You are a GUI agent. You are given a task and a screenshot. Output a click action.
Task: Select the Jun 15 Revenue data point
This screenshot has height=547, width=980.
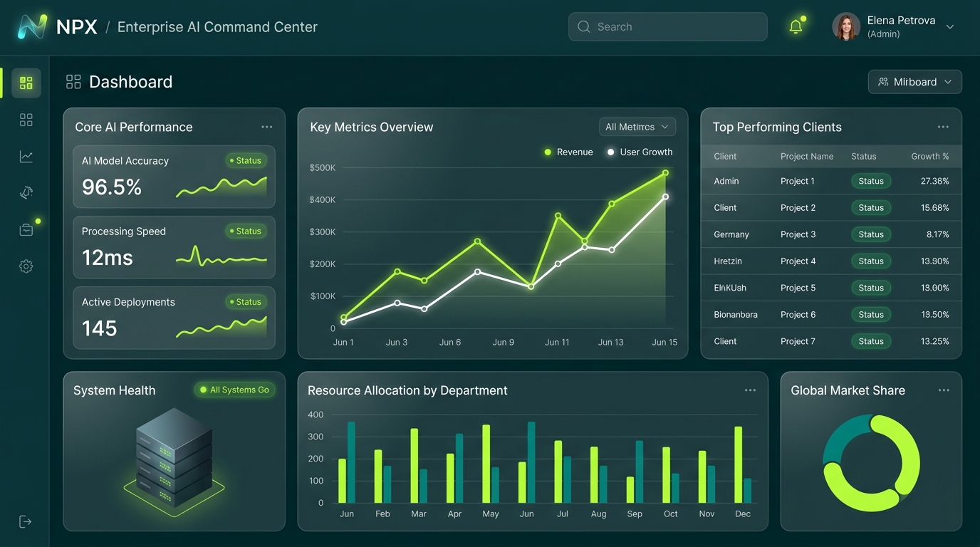pyautogui.click(x=665, y=173)
